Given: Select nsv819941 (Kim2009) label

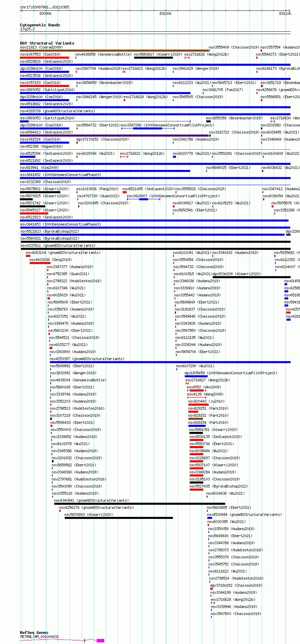Looking at the screenshot, I should pos(39,168).
